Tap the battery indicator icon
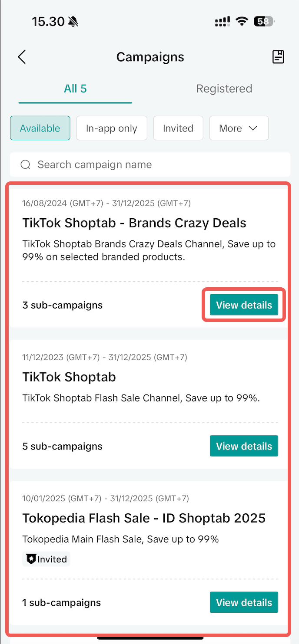 pyautogui.click(x=264, y=21)
